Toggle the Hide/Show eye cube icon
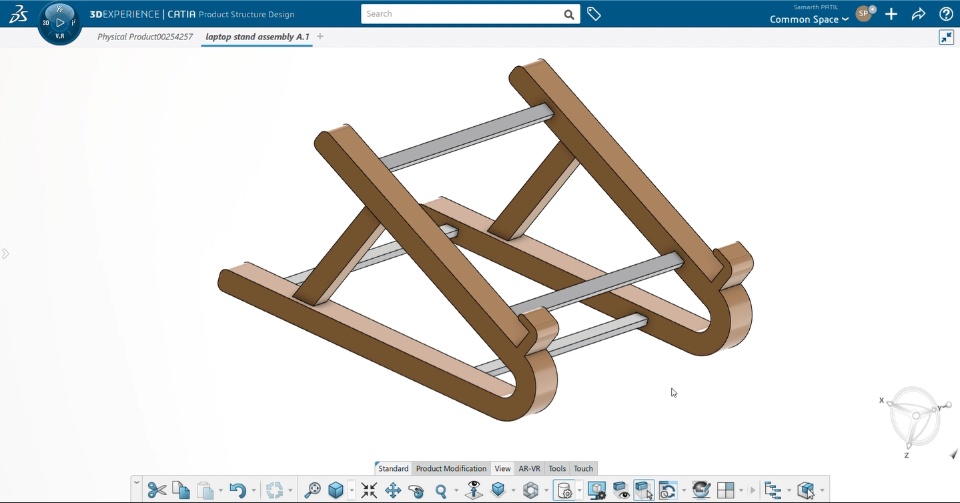Viewport: 960px width, 503px height. (620, 490)
